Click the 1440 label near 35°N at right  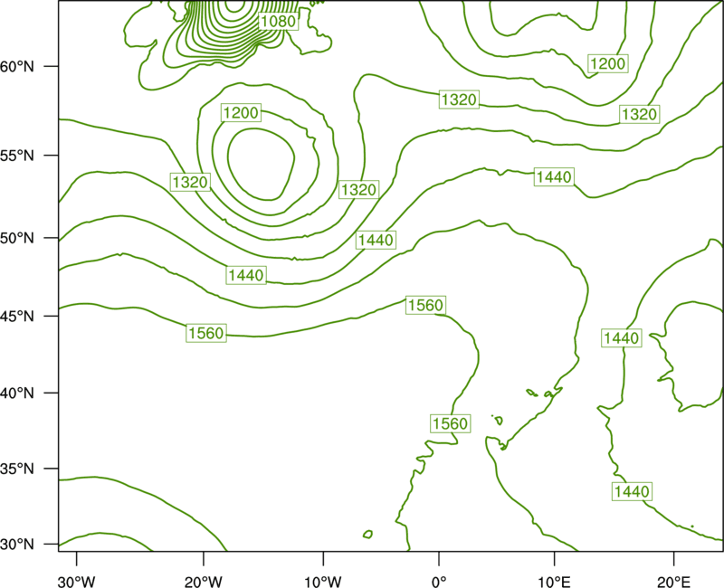tap(632, 491)
